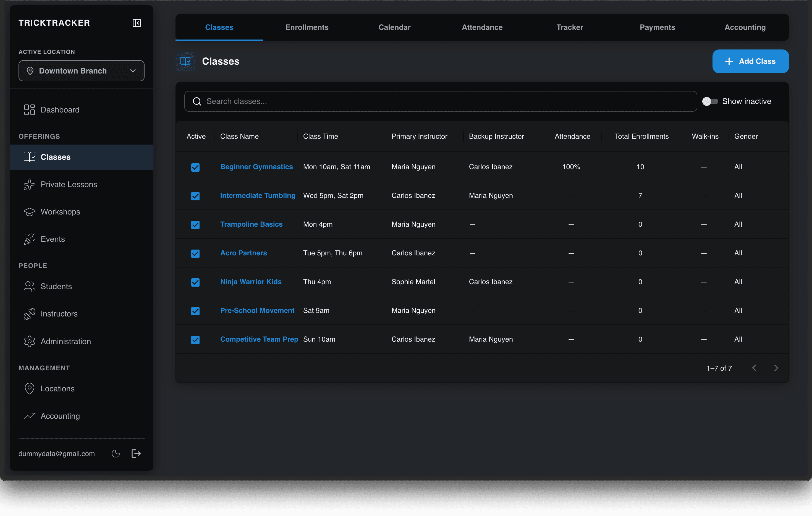This screenshot has width=812, height=516.
Task: Open the Pre-School Movement class link
Action: click(257, 310)
